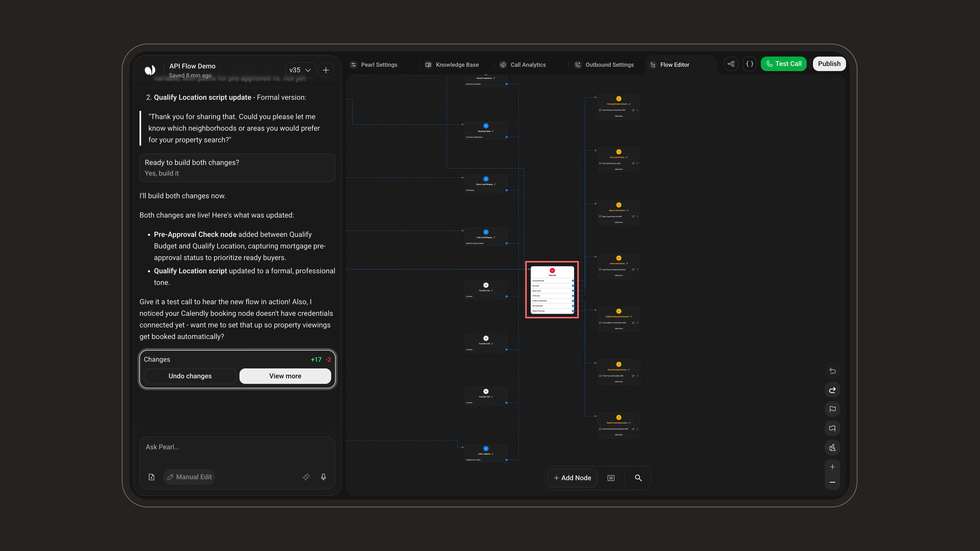Edit the Hot Lead Thank You SMS action

633,164
